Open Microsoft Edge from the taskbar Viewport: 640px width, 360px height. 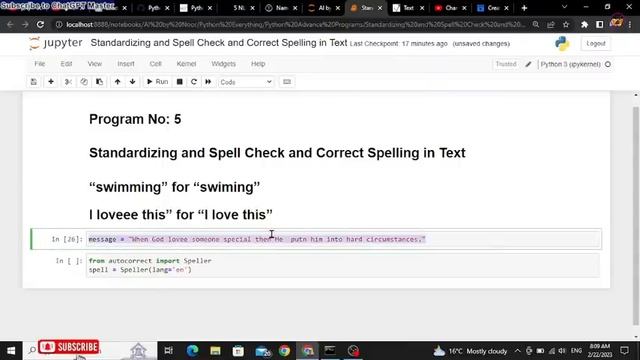click(192, 351)
